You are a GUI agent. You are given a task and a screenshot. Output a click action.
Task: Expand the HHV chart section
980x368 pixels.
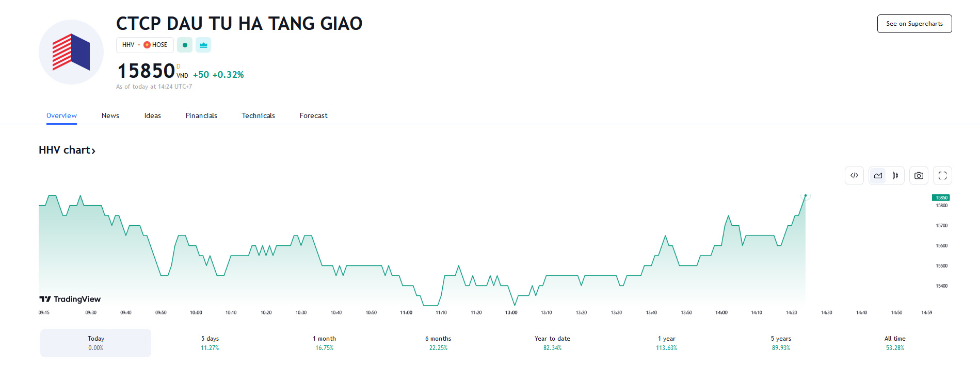pyautogui.click(x=67, y=150)
